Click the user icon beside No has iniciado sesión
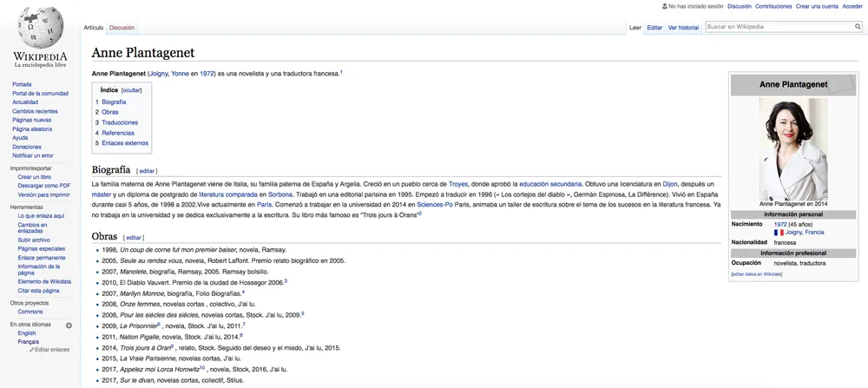Screen dimensions: 868x388 (664, 7)
